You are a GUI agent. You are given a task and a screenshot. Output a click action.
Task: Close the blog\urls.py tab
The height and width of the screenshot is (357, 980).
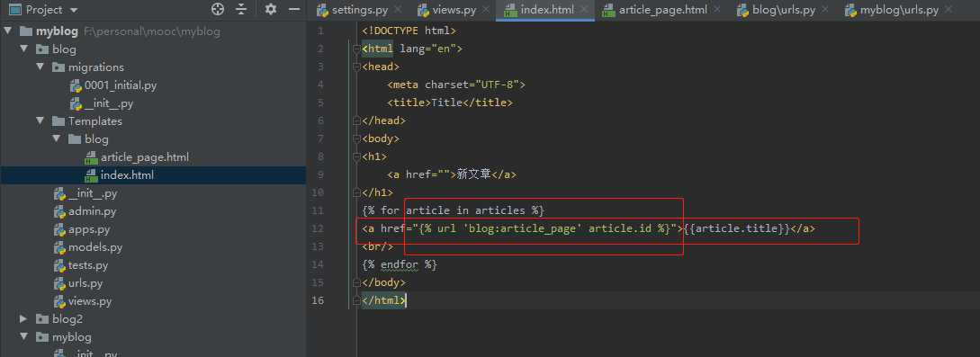click(825, 10)
